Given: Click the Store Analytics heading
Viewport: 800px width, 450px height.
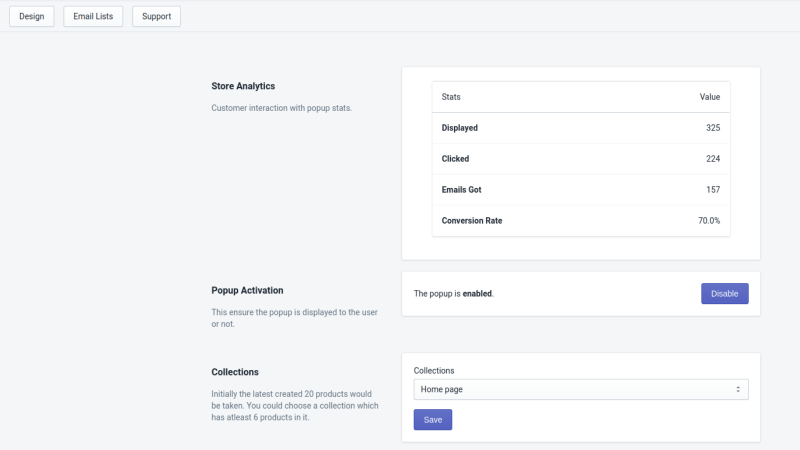Looking at the screenshot, I should point(243,86).
